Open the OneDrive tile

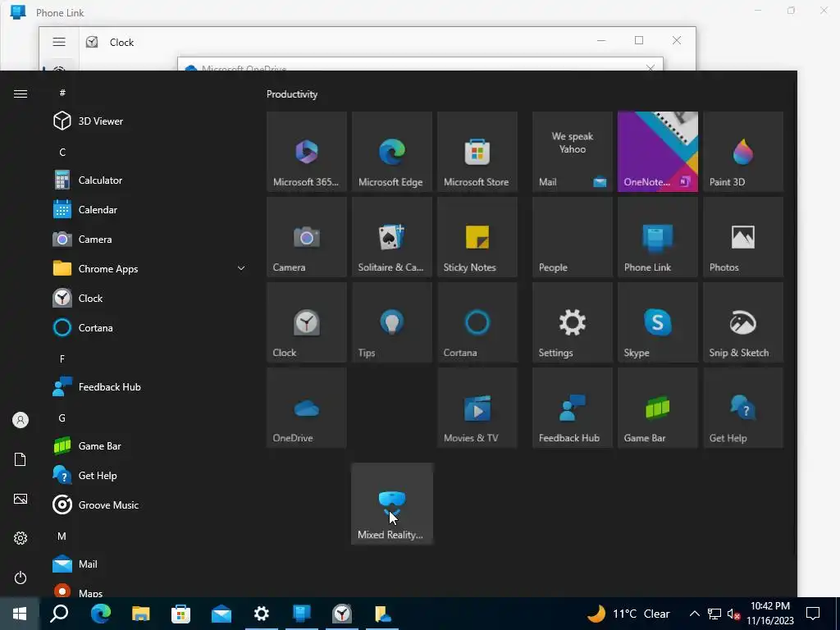pos(307,408)
